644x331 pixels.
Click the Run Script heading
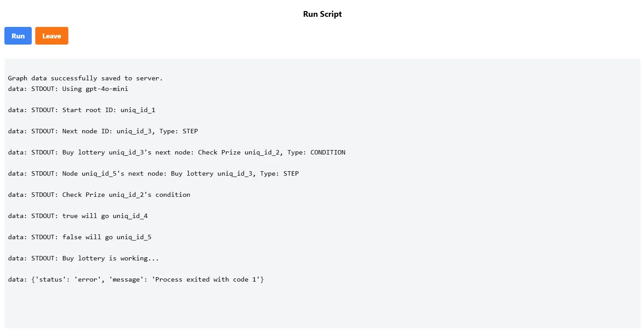[x=322, y=14]
